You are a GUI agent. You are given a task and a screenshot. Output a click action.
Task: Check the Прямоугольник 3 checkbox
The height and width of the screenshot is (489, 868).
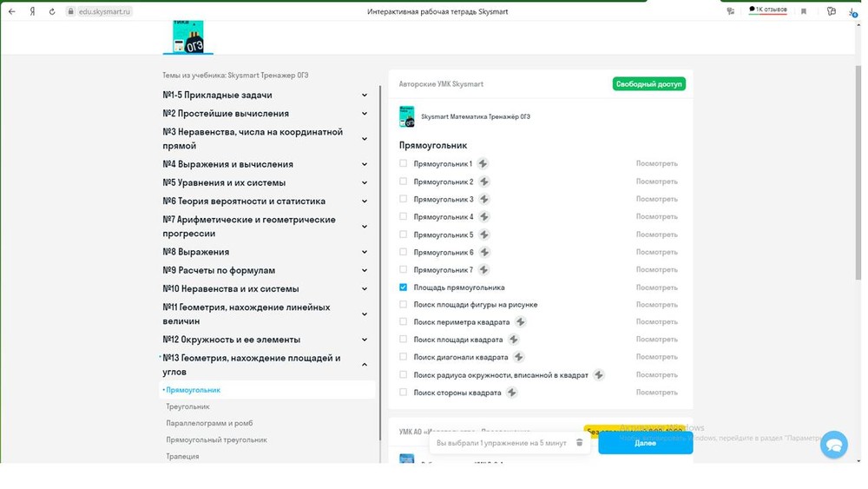tap(403, 199)
